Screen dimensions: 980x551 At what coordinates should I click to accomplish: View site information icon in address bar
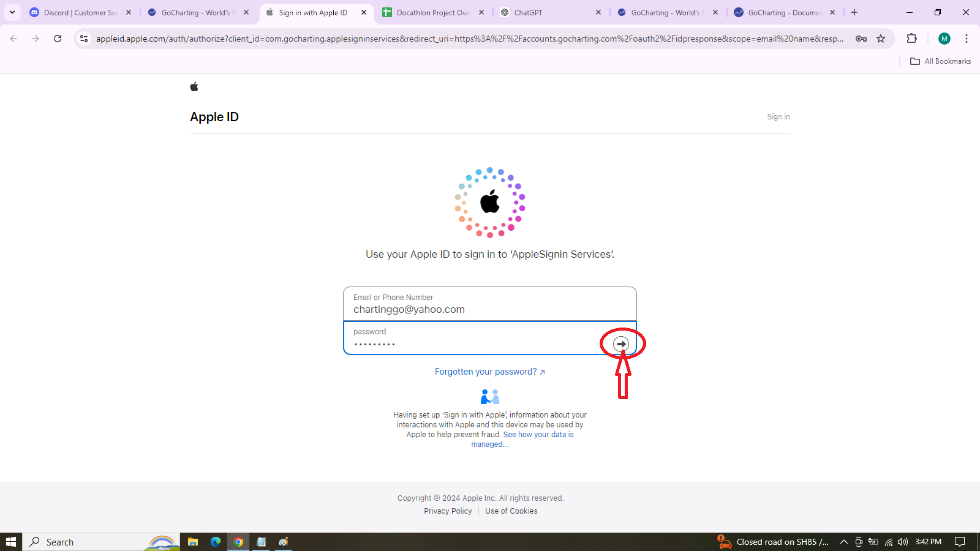tap(84, 39)
